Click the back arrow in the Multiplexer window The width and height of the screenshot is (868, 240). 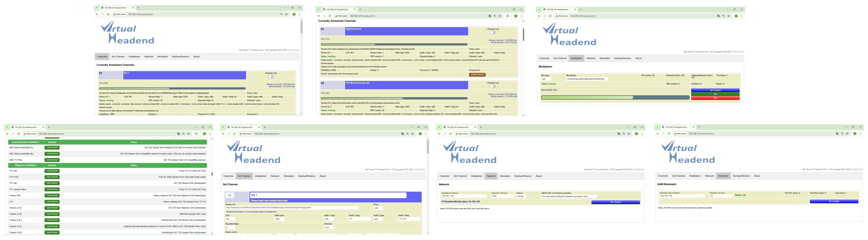[539, 16]
